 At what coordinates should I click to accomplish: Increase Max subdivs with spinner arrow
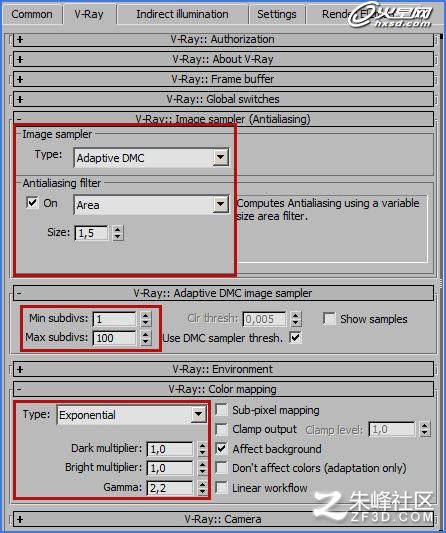(x=145, y=334)
